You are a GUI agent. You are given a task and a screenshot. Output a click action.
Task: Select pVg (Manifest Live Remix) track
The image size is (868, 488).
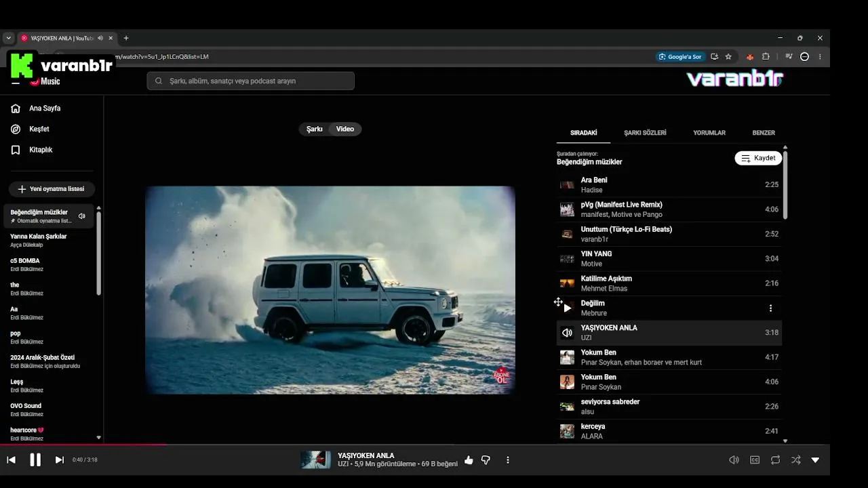(669, 209)
